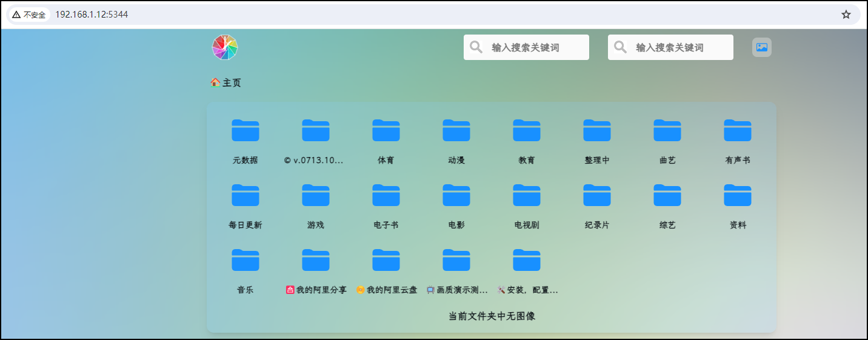Open the 音乐 folder icon
Image resolution: width=868 pixels, height=340 pixels.
click(x=245, y=260)
